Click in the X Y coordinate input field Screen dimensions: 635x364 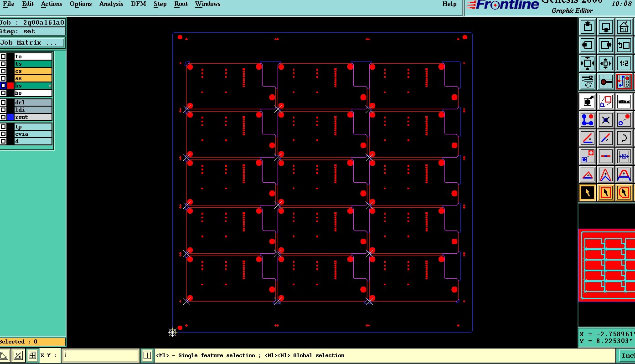point(101,355)
